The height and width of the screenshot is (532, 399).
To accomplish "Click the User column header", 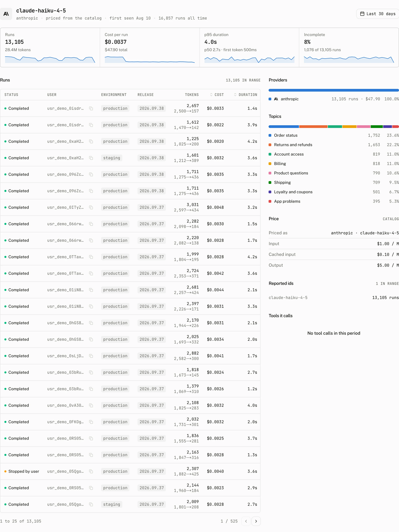I will pos(52,95).
